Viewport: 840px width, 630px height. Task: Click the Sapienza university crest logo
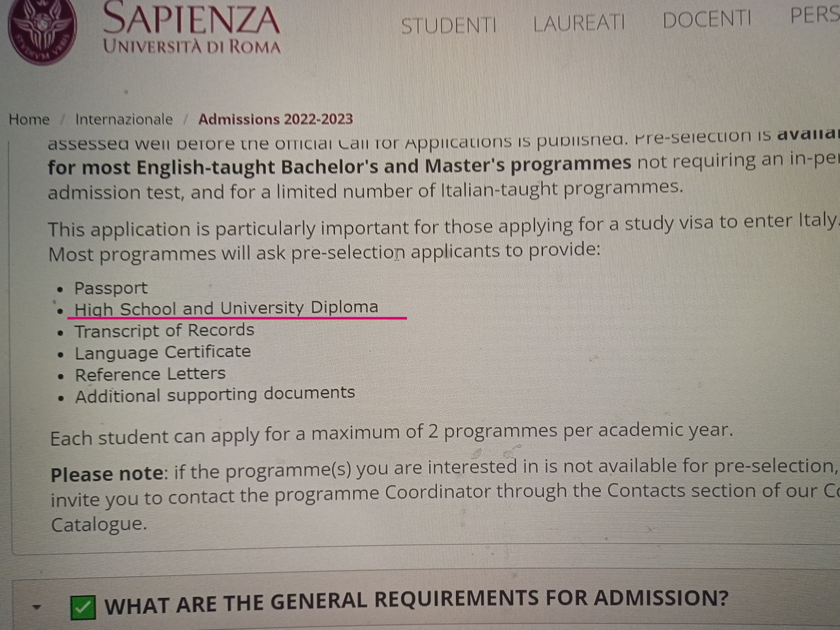(x=42, y=31)
